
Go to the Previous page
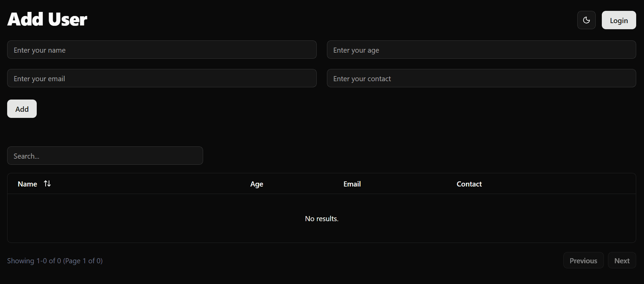point(583,261)
